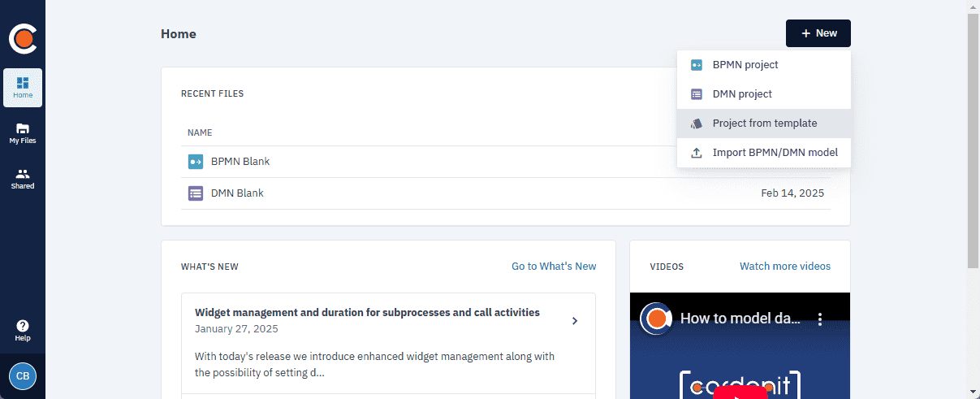The height and width of the screenshot is (399, 980).
Task: Click the Feb 14, 2025 date cell
Action: coord(792,193)
